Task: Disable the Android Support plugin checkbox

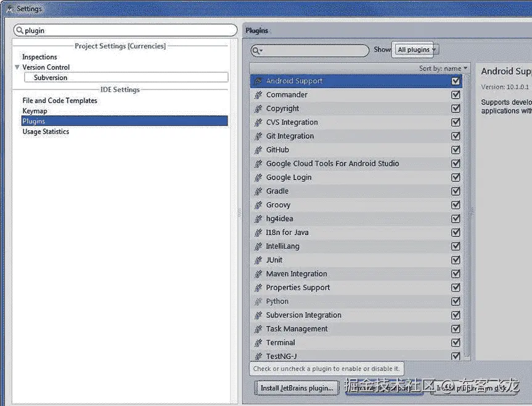Action: (x=456, y=81)
